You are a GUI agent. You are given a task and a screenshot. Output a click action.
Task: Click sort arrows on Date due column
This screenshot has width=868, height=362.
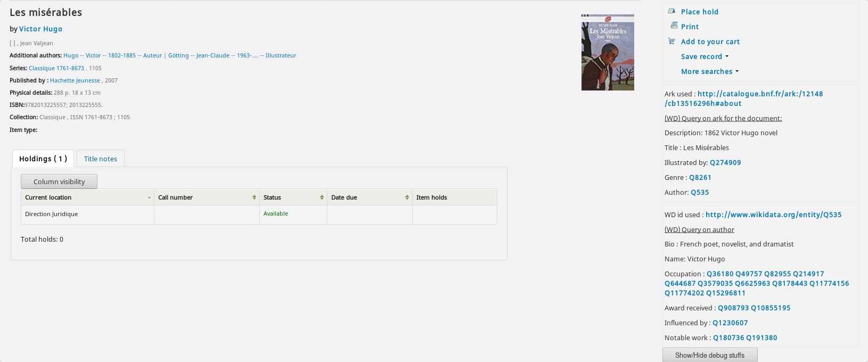click(407, 198)
